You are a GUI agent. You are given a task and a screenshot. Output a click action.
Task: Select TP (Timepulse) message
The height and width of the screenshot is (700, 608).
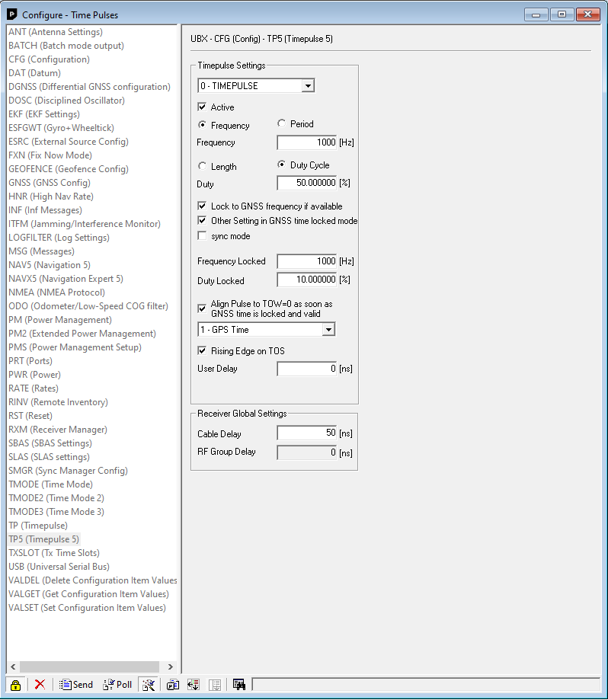38,526
